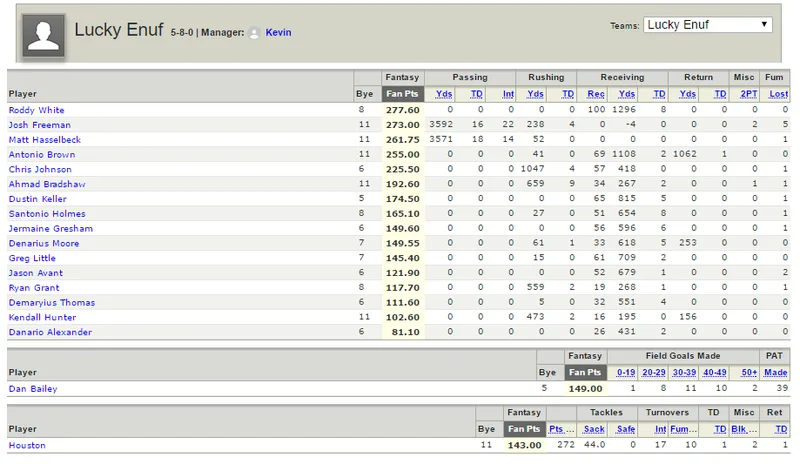Viewport: 800px width, 464px height.
Task: Open Roddy White's player page
Action: (36, 110)
